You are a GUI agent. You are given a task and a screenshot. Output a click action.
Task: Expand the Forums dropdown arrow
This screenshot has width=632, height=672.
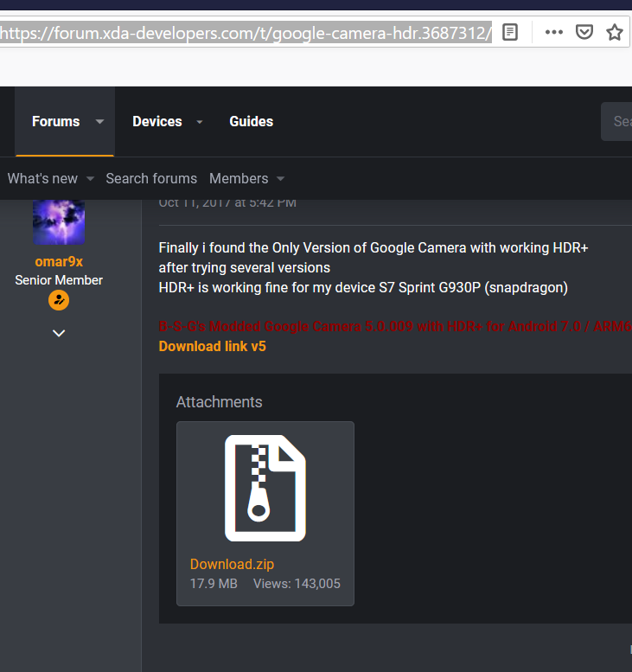pos(99,122)
